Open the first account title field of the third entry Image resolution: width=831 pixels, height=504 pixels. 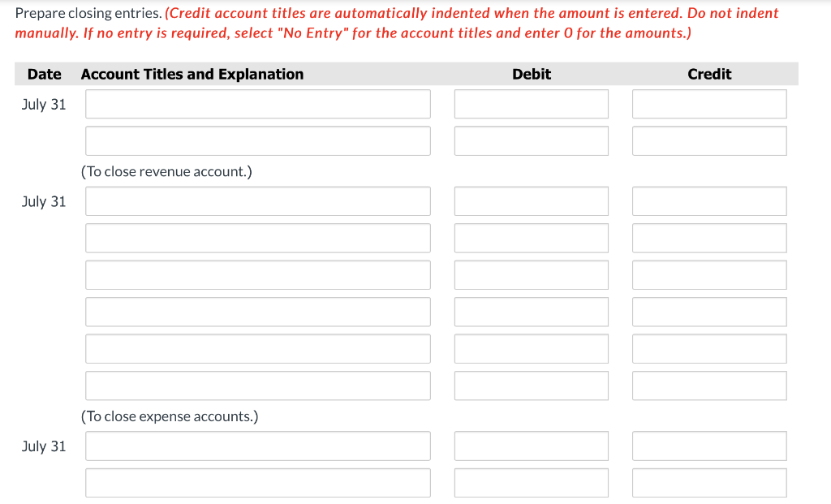[x=257, y=445]
